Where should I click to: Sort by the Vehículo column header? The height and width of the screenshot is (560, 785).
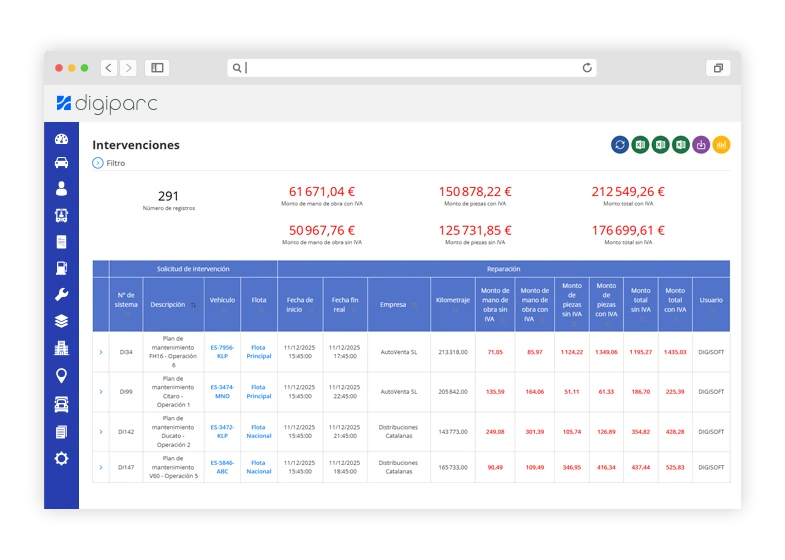coord(222,305)
